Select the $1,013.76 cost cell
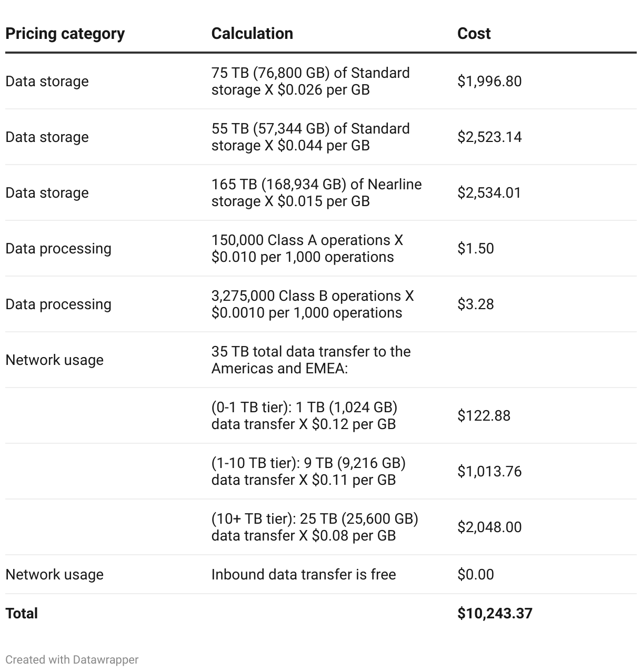 pos(489,472)
